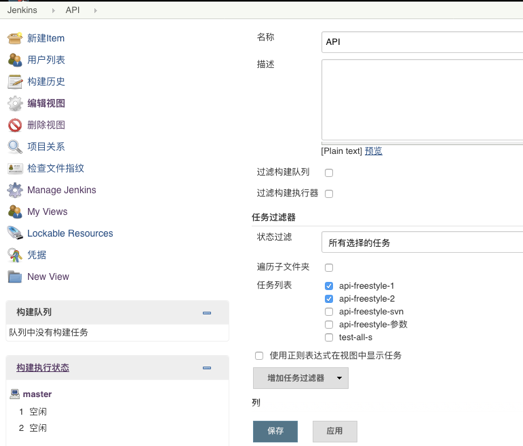Click the 应用 button

pyautogui.click(x=335, y=431)
